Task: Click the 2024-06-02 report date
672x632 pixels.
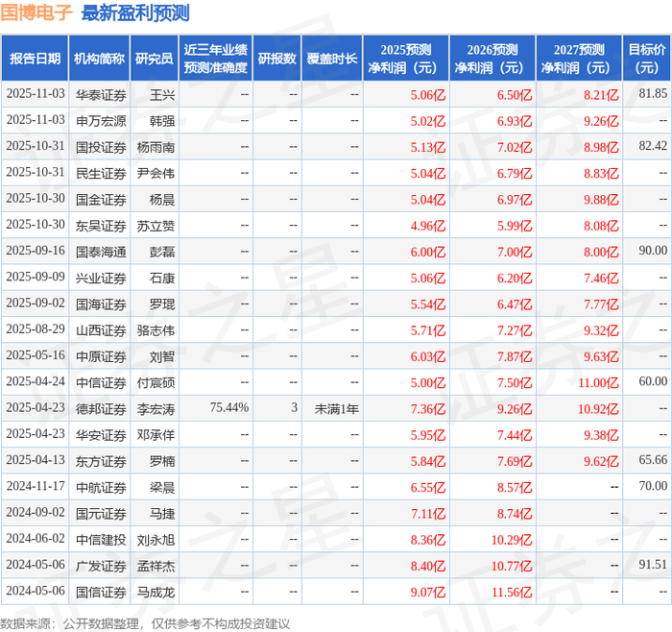Action: click(x=36, y=538)
